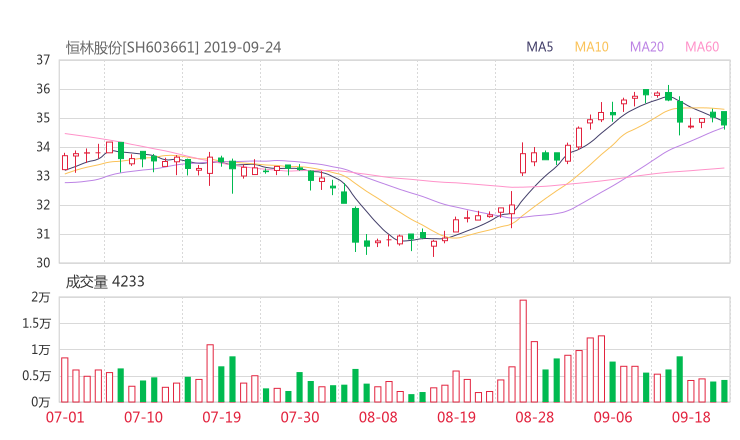Click the 34 price axis label

(43, 147)
